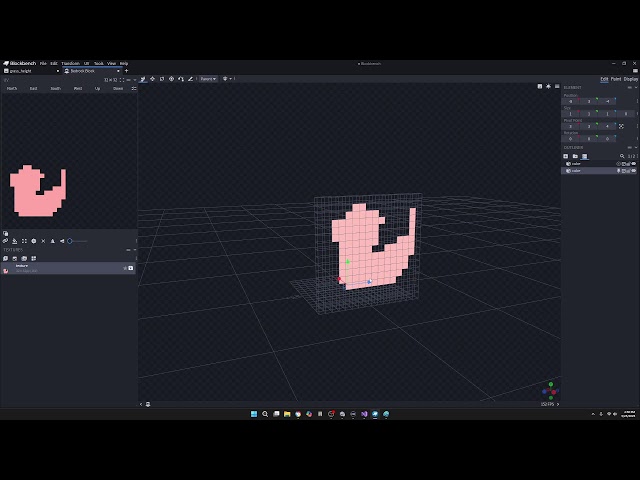Toggle the star icon on texture row
This screenshot has width=640, height=480.
[125, 268]
